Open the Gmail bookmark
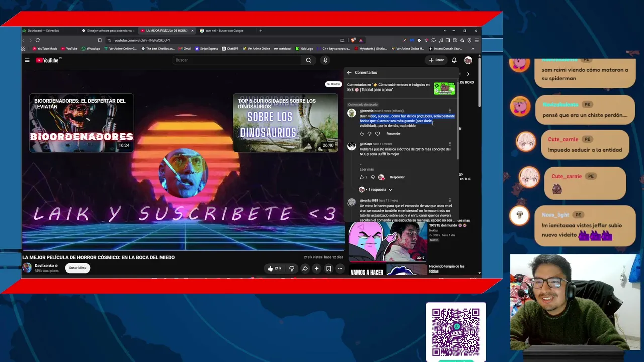 point(185,49)
